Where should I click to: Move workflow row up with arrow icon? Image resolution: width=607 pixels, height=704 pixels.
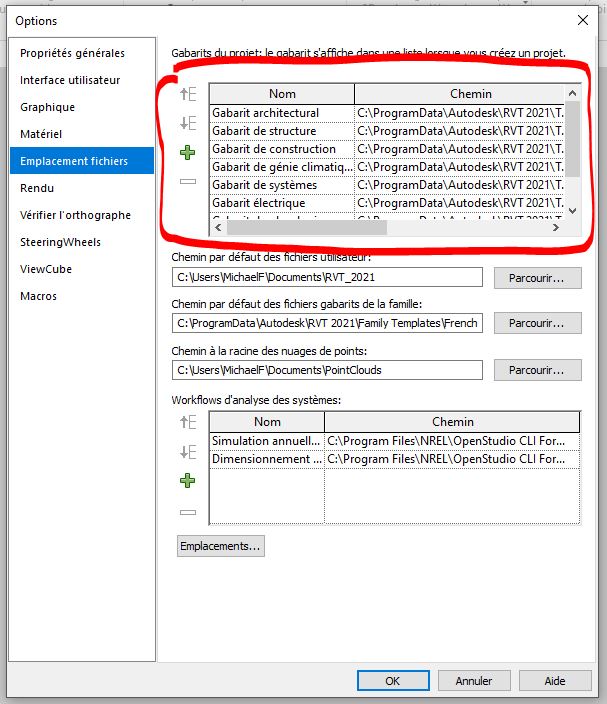[x=188, y=423]
